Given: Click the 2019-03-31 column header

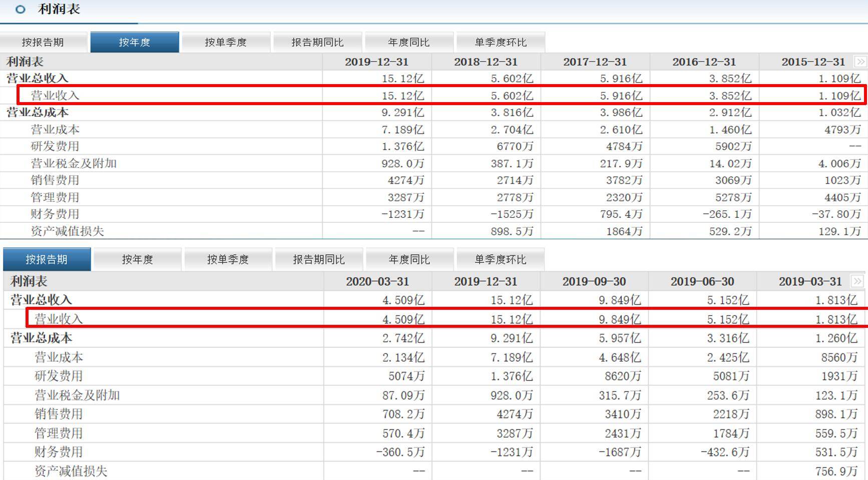Looking at the screenshot, I should coord(810,281).
